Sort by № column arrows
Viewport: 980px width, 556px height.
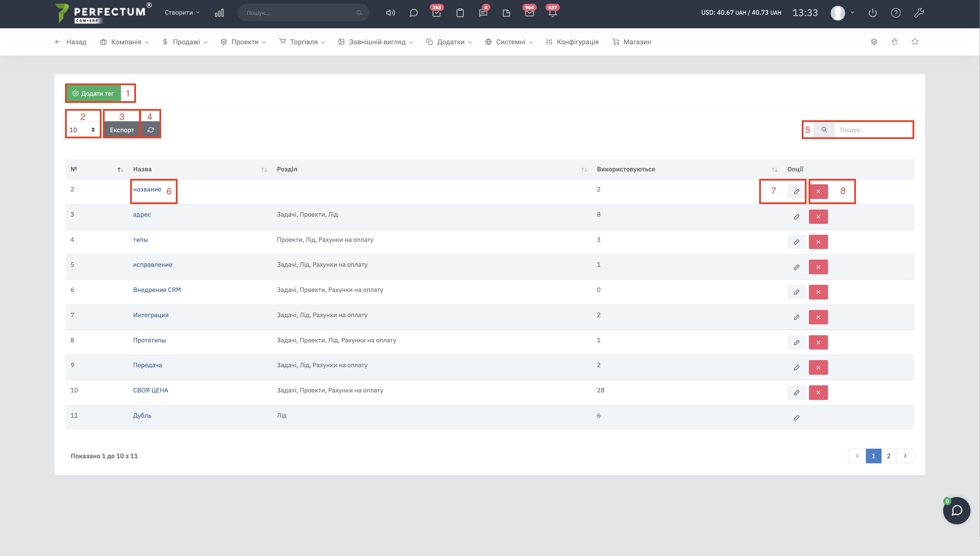120,170
